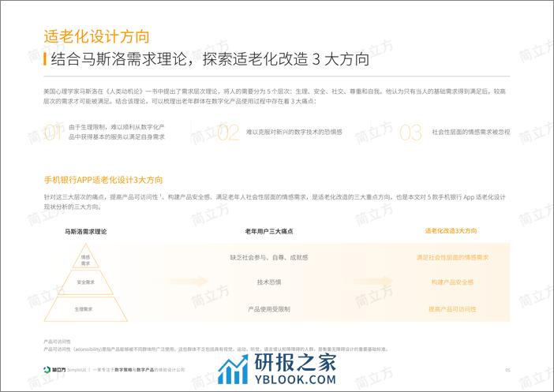Click the orange 适老化设计方向 title
Viewport: 554px width, 392px height.
[x=96, y=36]
